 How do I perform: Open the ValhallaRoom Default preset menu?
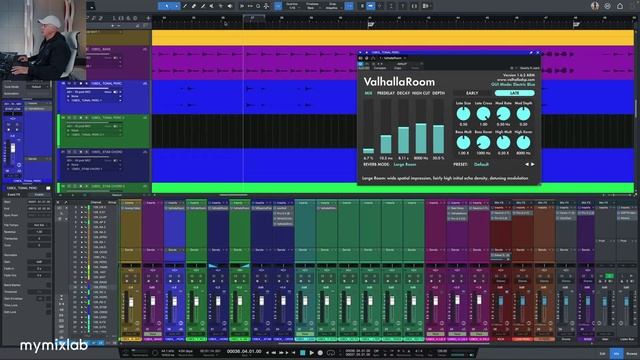[481, 164]
